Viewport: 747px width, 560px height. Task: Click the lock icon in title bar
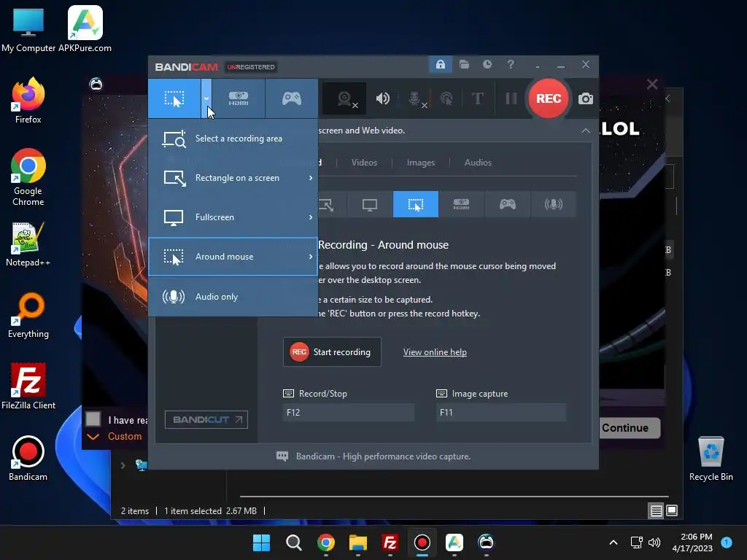click(440, 64)
